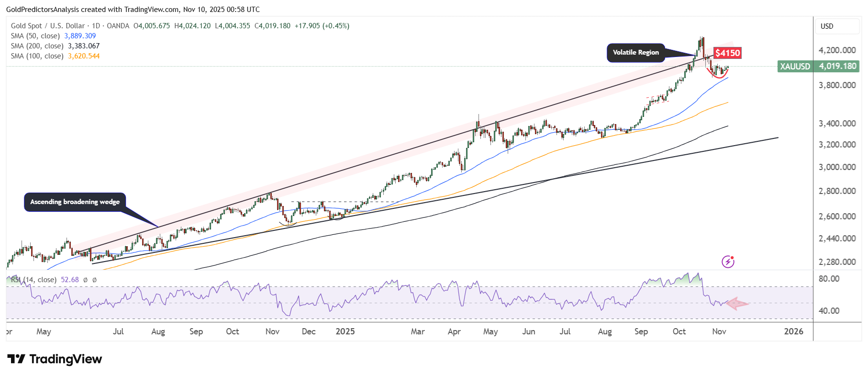Image resolution: width=868 pixels, height=377 pixels.
Task: Click the Ascending broadening wedge callout
Action: point(75,202)
